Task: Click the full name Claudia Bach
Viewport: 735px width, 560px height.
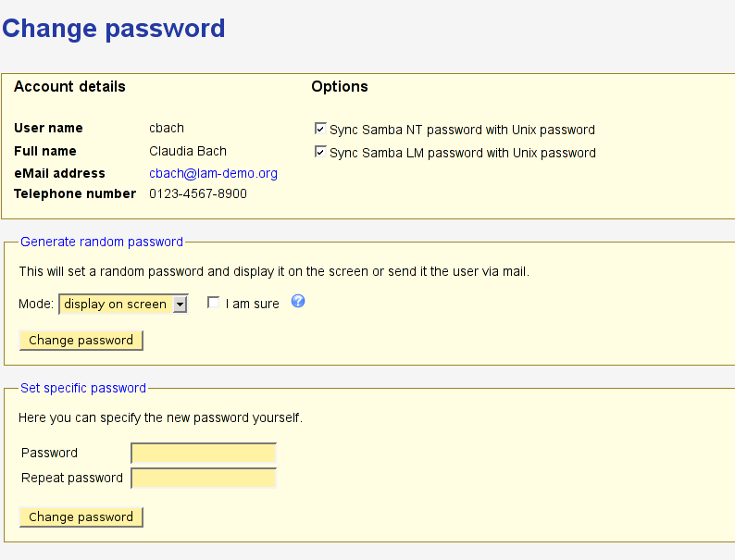Action: click(x=188, y=151)
